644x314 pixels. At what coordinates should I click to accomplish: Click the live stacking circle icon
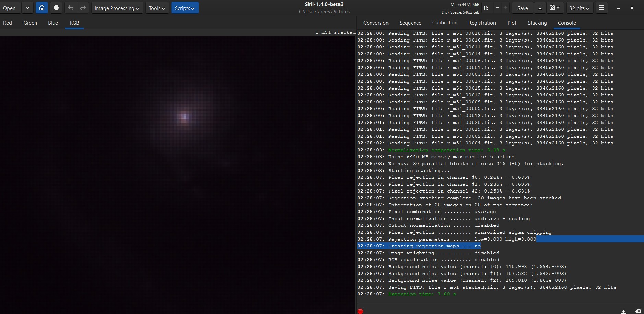(x=56, y=8)
